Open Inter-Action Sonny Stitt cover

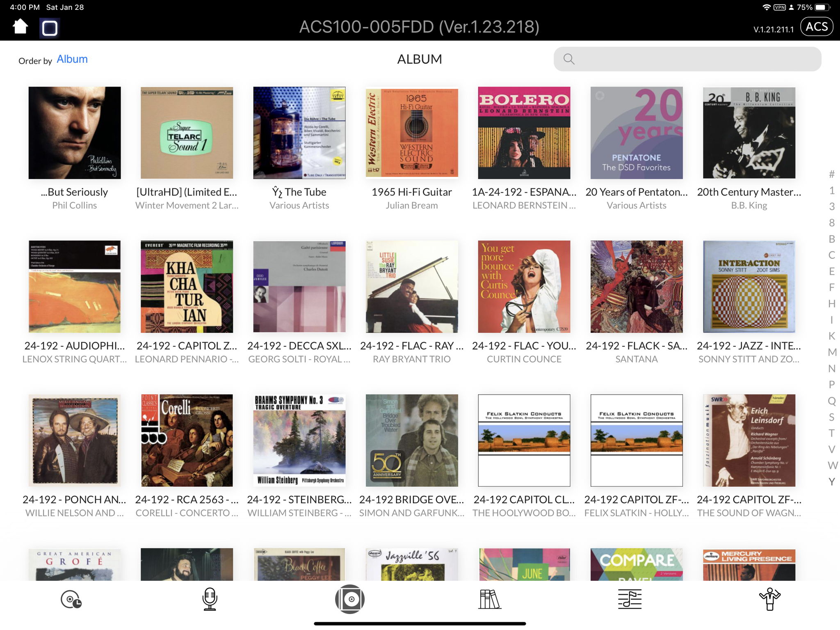[749, 286]
